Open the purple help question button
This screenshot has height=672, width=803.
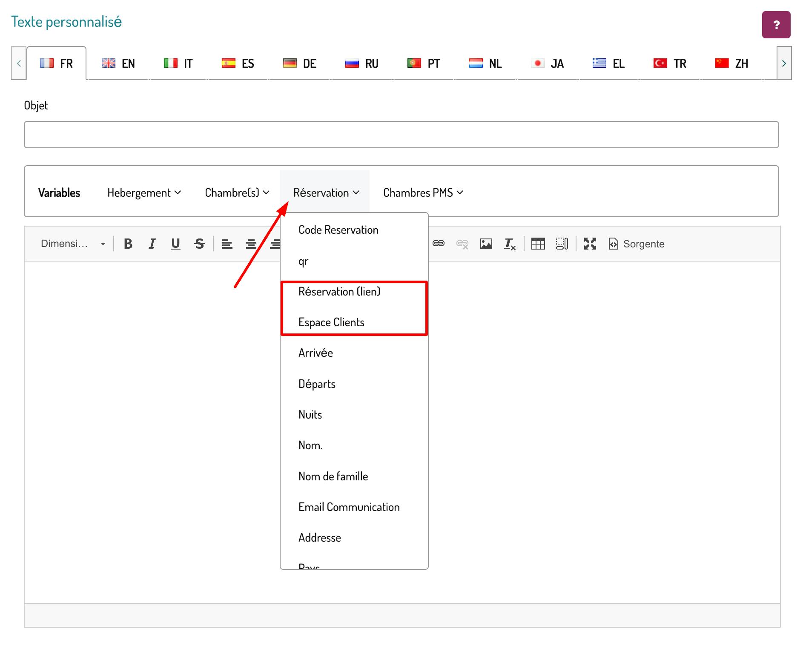776,25
